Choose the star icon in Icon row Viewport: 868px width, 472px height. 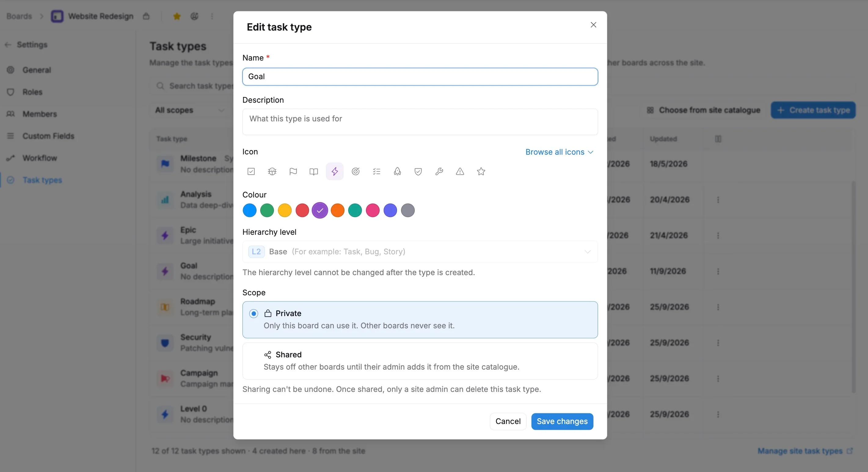[x=481, y=171]
